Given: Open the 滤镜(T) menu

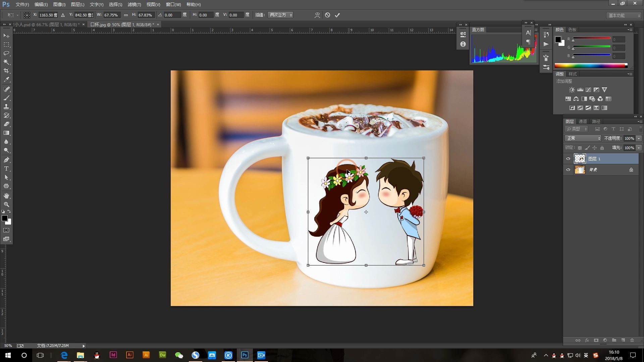Looking at the screenshot, I should click(x=134, y=5).
